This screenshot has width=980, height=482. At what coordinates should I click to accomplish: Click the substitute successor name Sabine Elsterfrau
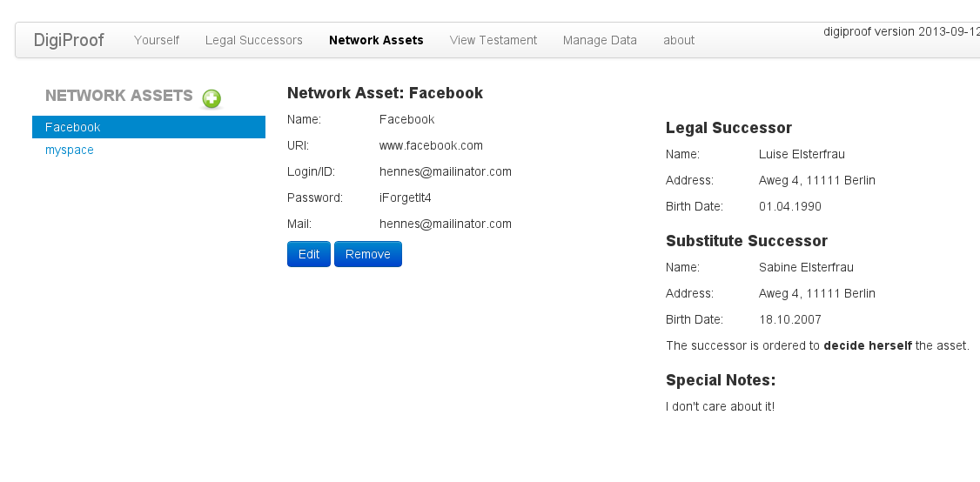click(806, 267)
